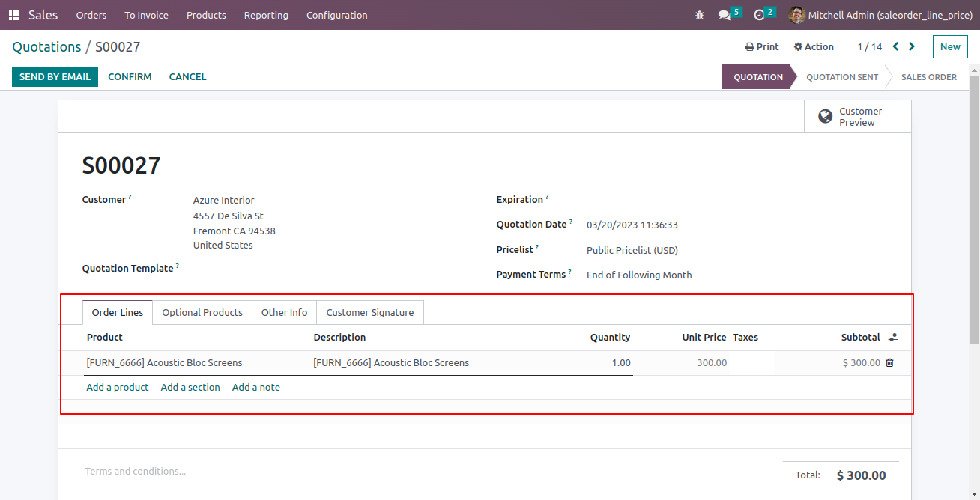Switch to the Optional Products tab
The image size is (980, 500).
coord(202,312)
